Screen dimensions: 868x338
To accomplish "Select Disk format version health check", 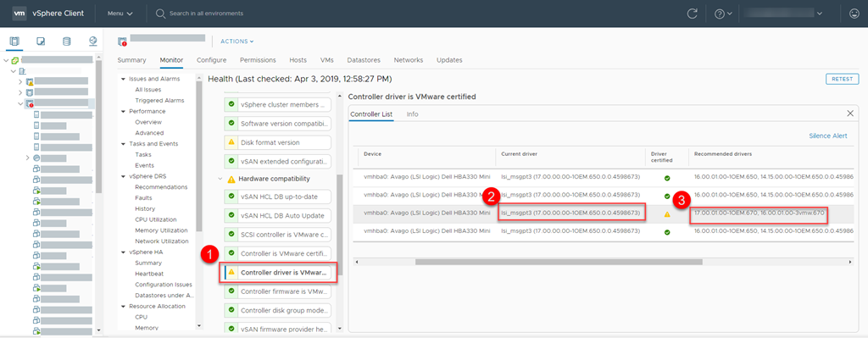I will 277,142.
